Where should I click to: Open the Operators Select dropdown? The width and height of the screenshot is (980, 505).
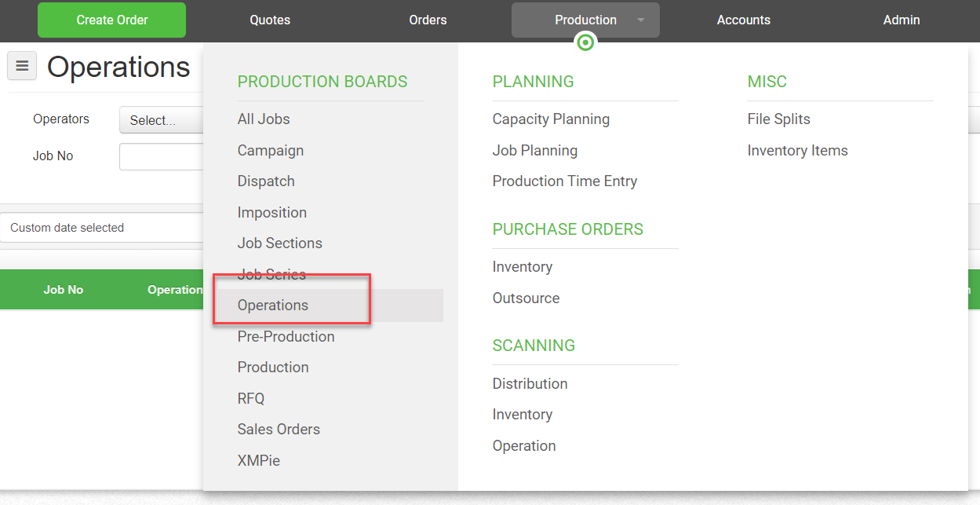click(x=161, y=120)
